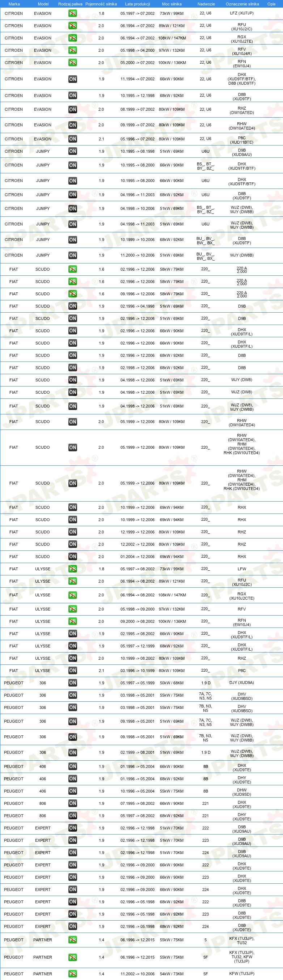This screenshot has width=283, height=980.
Task: Click the ON icon in the Peugeot 806 05.1997 row
Action: coord(73,816)
